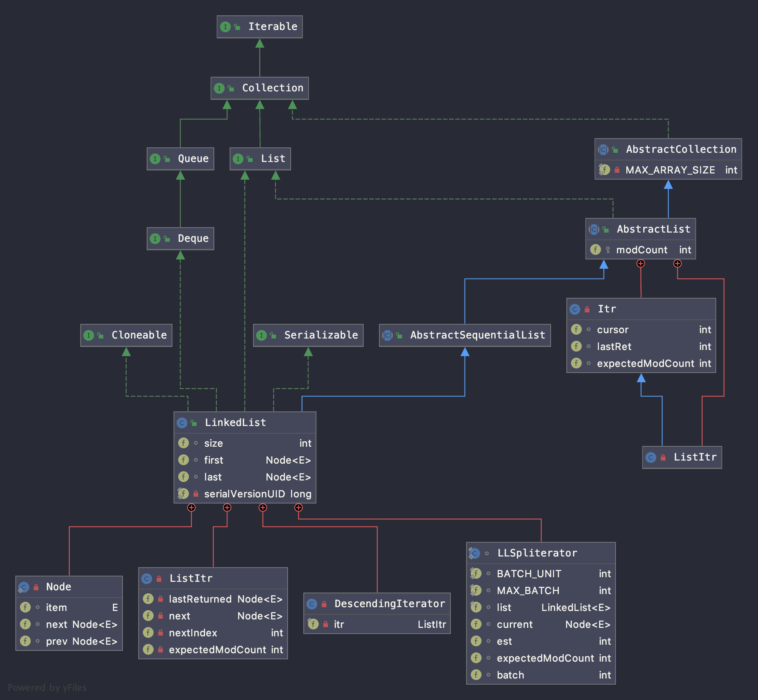Click the field icon beside BATCH_UNIT
This screenshot has width=758, height=700.
pyautogui.click(x=476, y=574)
